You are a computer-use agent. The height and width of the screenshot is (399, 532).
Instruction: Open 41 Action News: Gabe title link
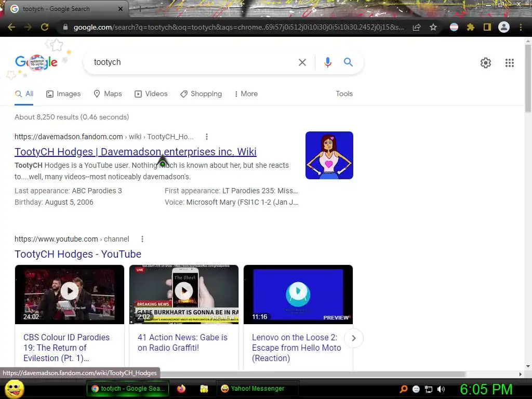coord(182,343)
